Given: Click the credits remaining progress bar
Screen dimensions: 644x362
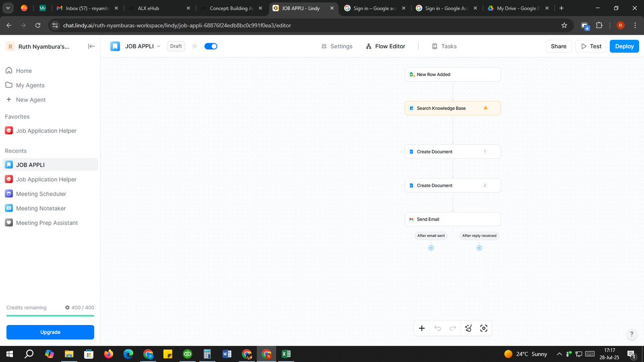Looking at the screenshot, I should pyautogui.click(x=50, y=316).
